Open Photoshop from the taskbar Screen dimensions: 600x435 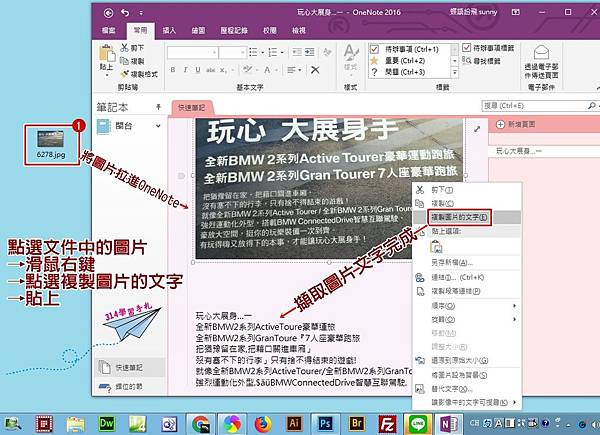(325, 423)
